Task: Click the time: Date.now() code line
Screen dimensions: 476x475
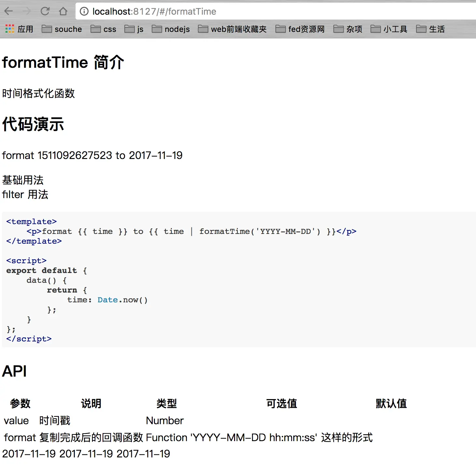Action: coord(107,300)
